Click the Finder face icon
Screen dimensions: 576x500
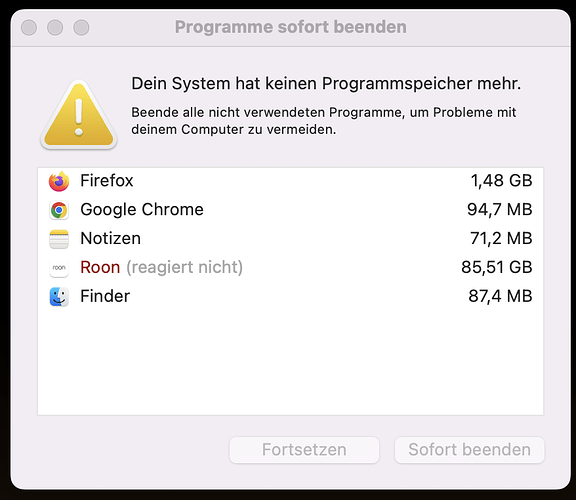point(59,296)
